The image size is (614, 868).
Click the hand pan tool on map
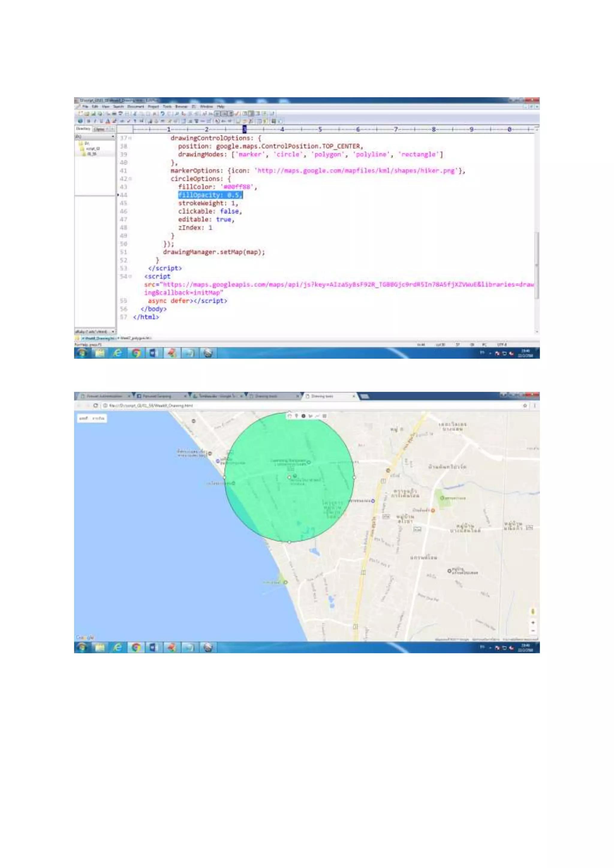290,416
